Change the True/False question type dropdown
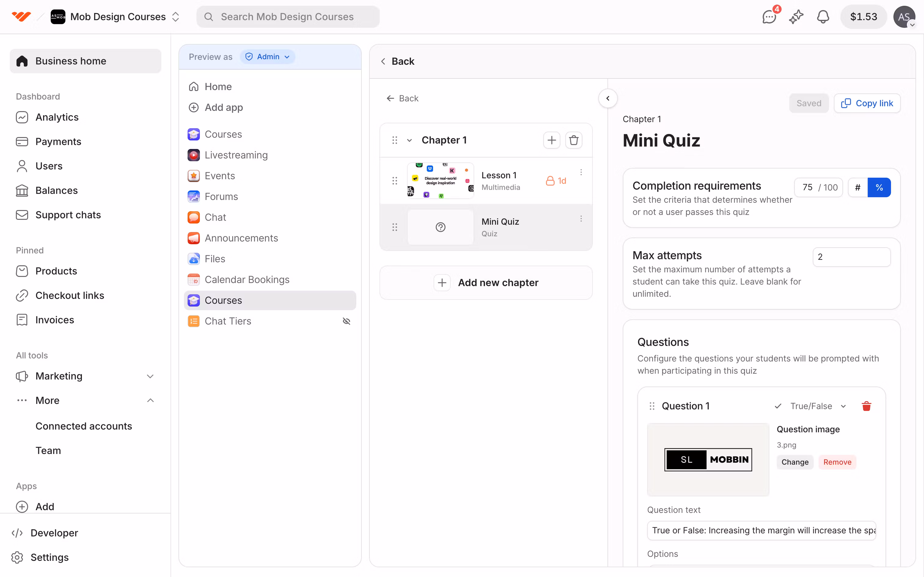This screenshot has height=577, width=924. pos(811,406)
